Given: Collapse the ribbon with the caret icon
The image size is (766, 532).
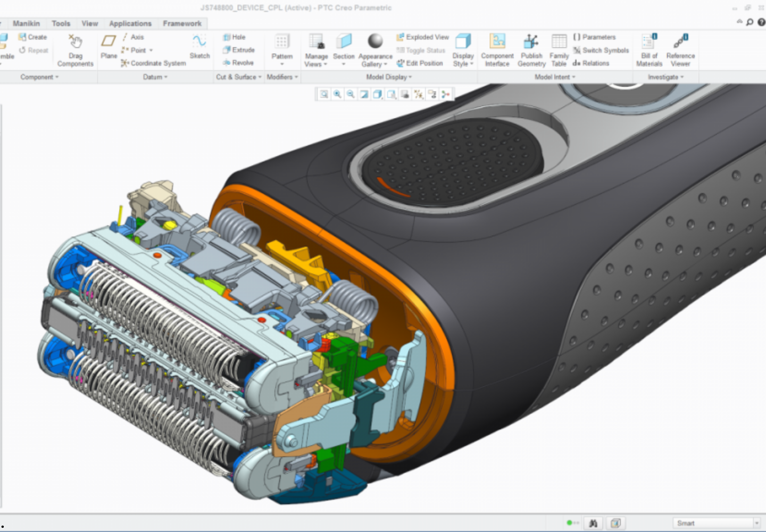Looking at the screenshot, I should coord(739,22).
